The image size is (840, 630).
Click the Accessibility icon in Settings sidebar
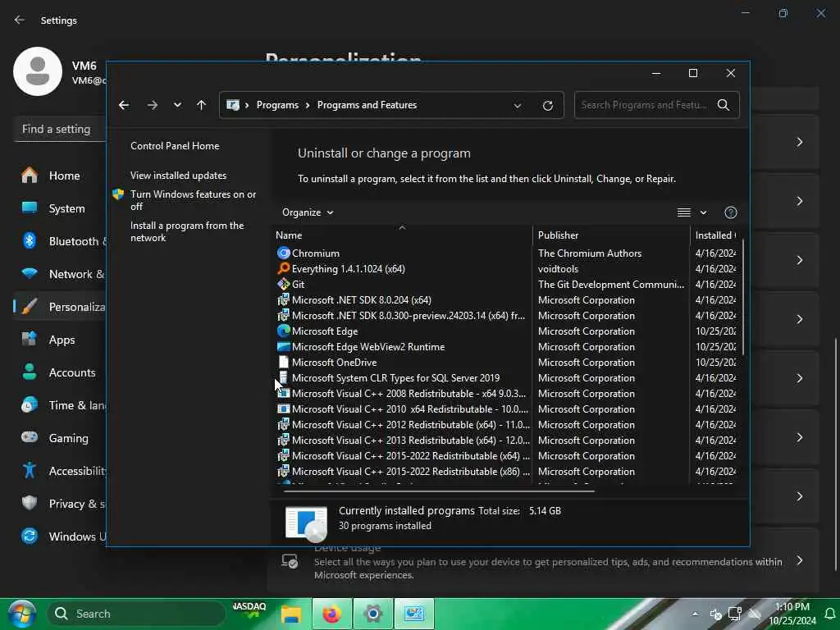30,470
